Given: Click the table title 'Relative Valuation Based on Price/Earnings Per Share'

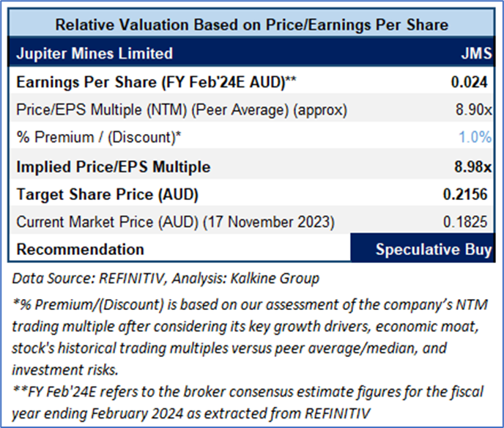Looking at the screenshot, I should pyautogui.click(x=252, y=25).
